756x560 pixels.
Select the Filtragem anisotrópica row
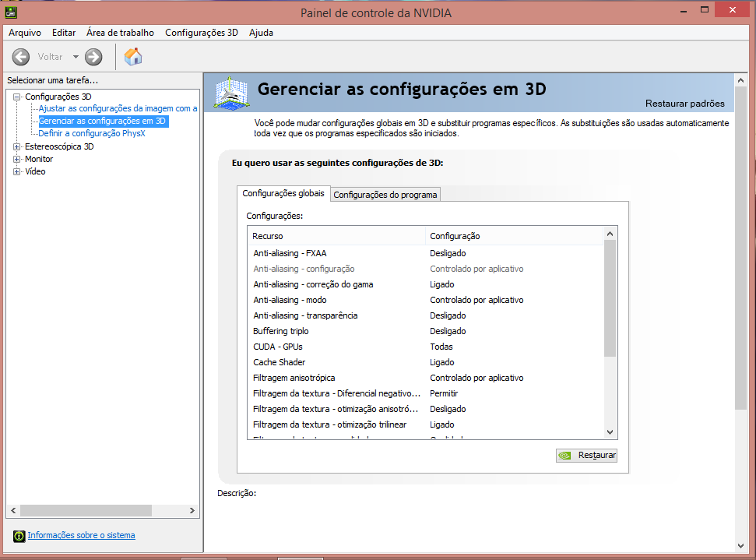coord(425,379)
